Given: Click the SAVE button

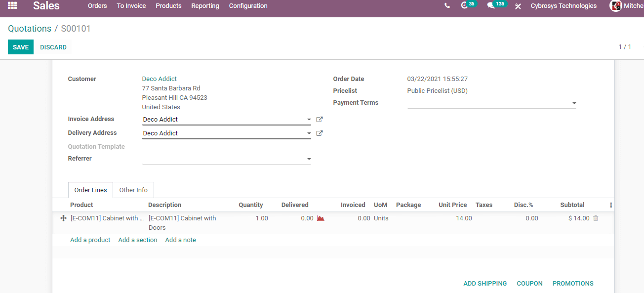Looking at the screenshot, I should click(x=21, y=47).
